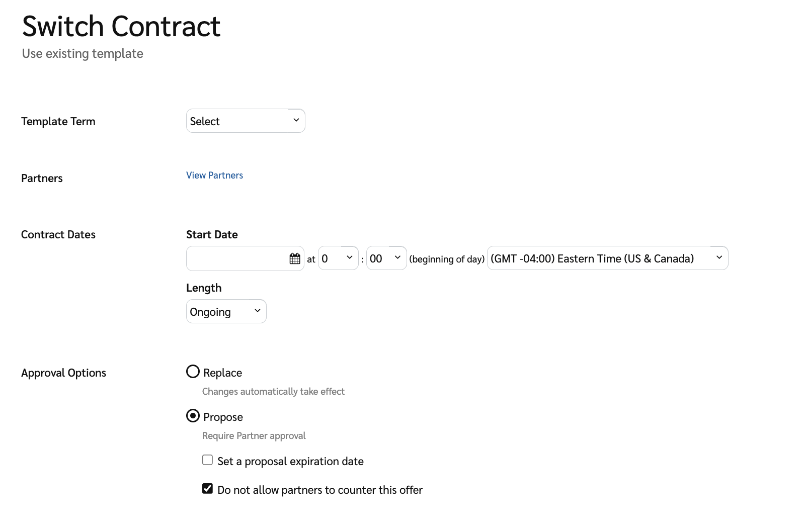The image size is (802, 532).
Task: Open the Template Term Select dropdown
Action: [x=246, y=121]
